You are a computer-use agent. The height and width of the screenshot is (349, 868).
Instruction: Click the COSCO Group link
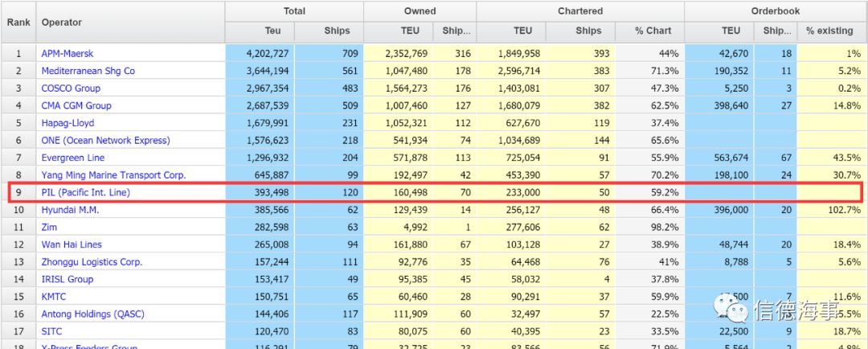click(x=71, y=88)
